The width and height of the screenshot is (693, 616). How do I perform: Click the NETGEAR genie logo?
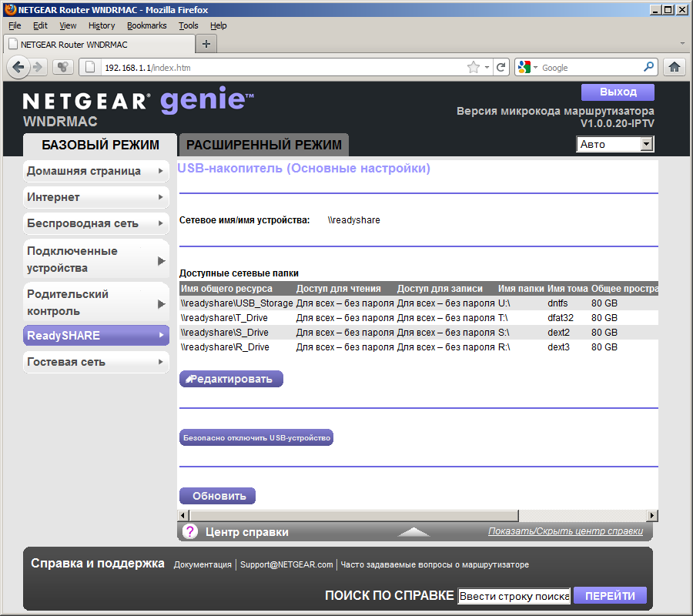pos(139,101)
